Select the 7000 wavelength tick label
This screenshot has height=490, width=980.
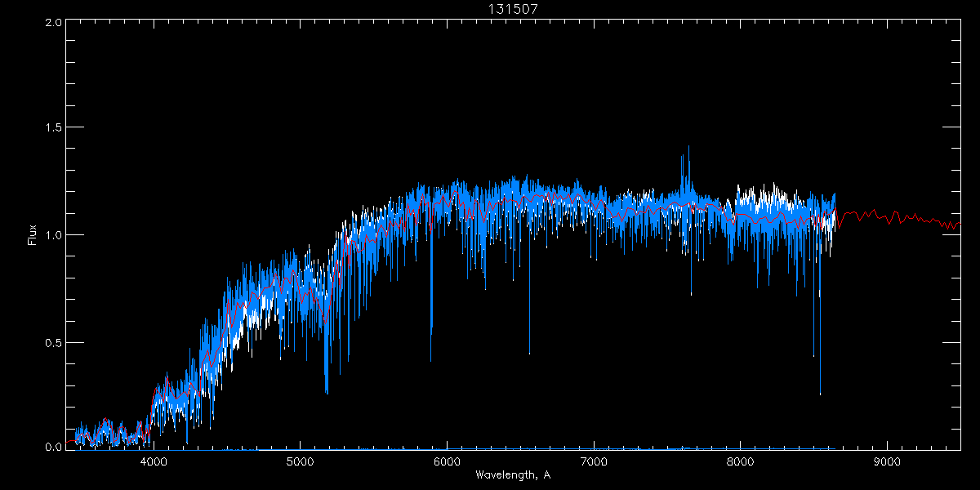point(594,461)
